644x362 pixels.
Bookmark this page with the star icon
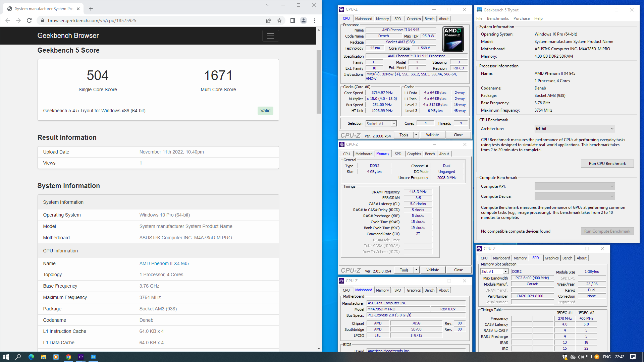coord(279,20)
